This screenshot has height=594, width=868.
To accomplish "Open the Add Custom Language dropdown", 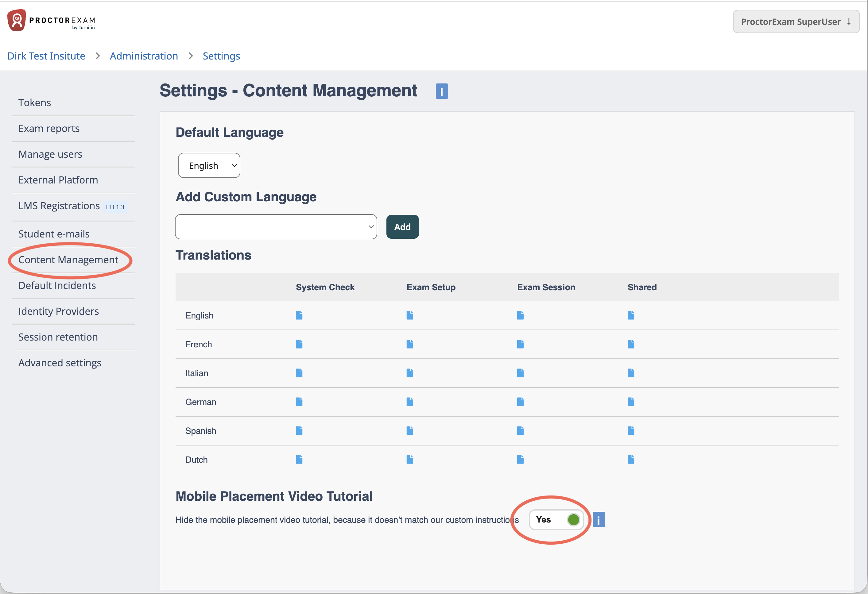I will pos(276,227).
